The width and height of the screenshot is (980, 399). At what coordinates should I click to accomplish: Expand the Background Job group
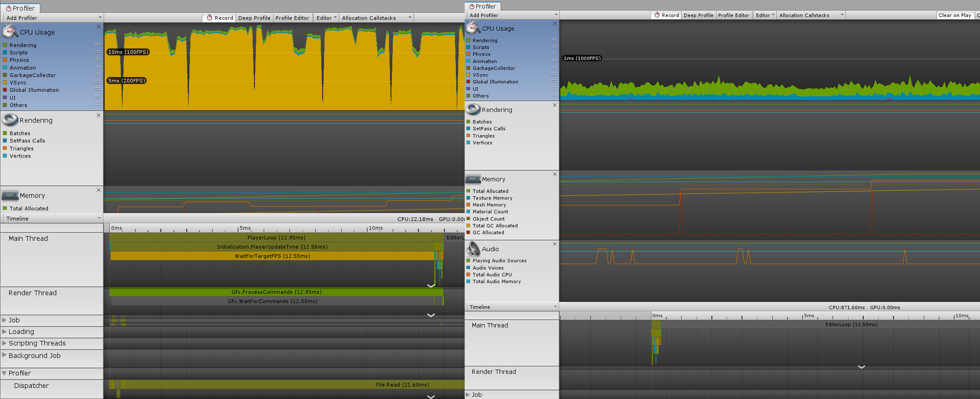point(4,355)
